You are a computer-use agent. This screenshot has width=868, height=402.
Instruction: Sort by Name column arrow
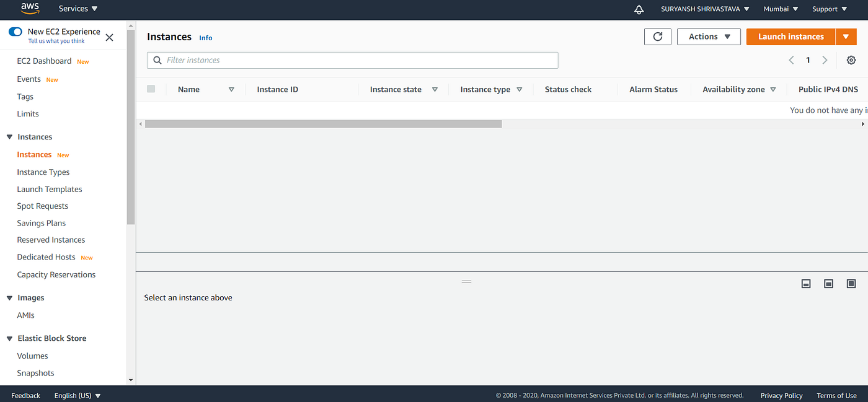point(231,89)
